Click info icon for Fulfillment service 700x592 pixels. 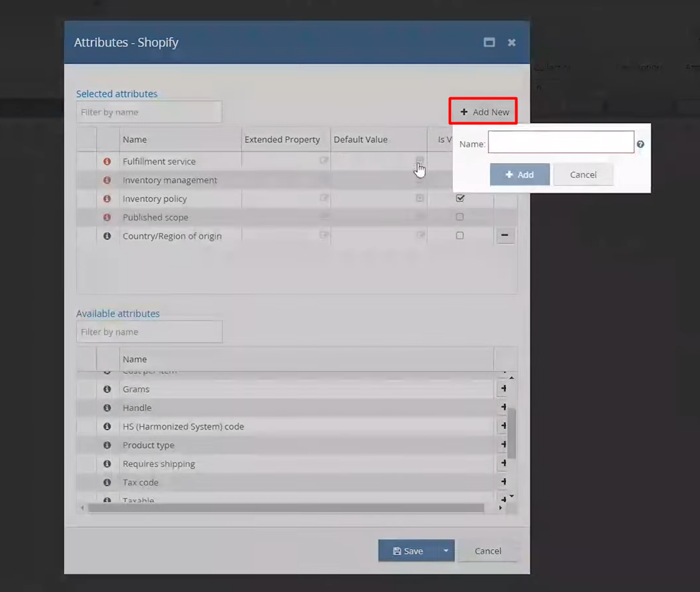107,161
